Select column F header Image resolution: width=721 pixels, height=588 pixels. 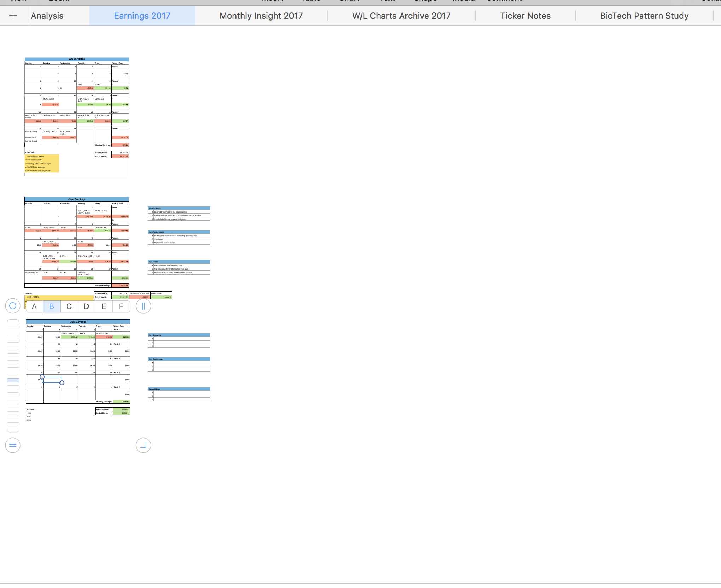coord(121,306)
